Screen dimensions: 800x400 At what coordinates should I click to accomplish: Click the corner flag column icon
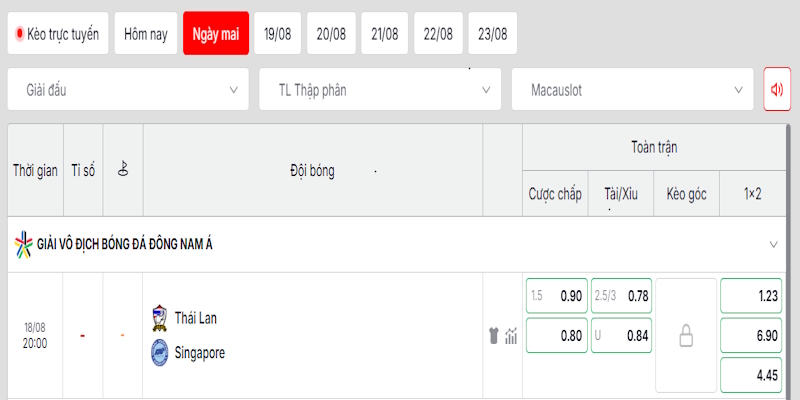(x=122, y=168)
